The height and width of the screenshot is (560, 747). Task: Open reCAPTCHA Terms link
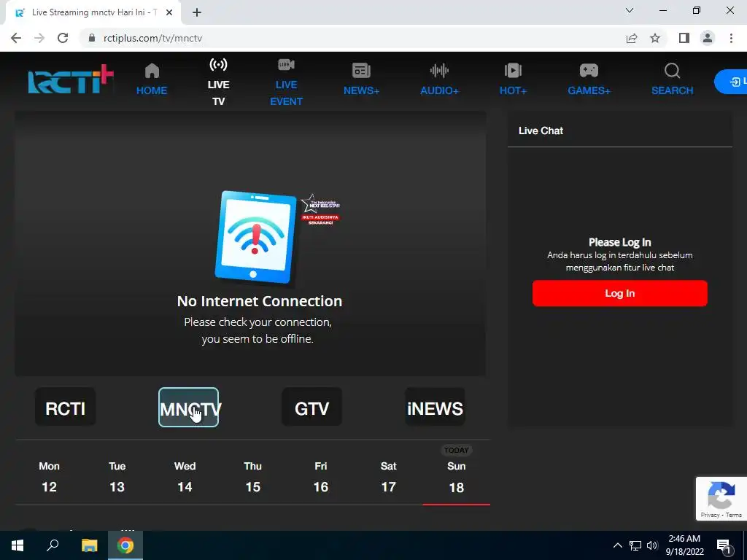click(734, 515)
